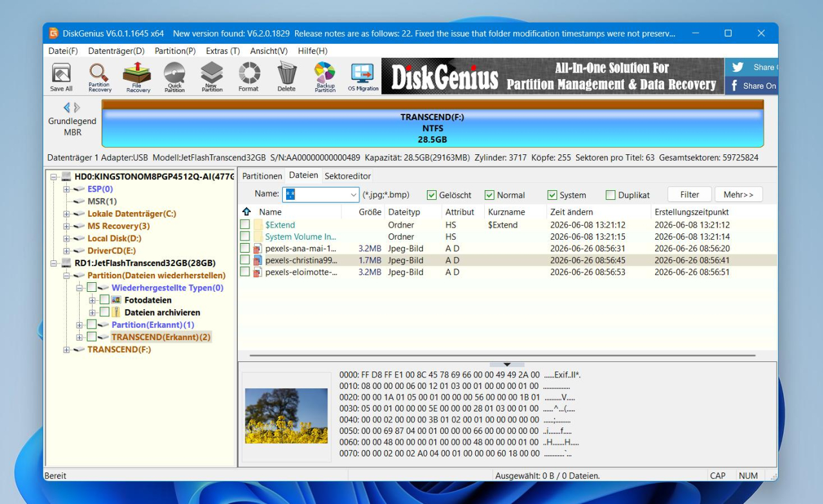
Task: Expand the Local Disk(D:) node
Action: click(x=66, y=239)
